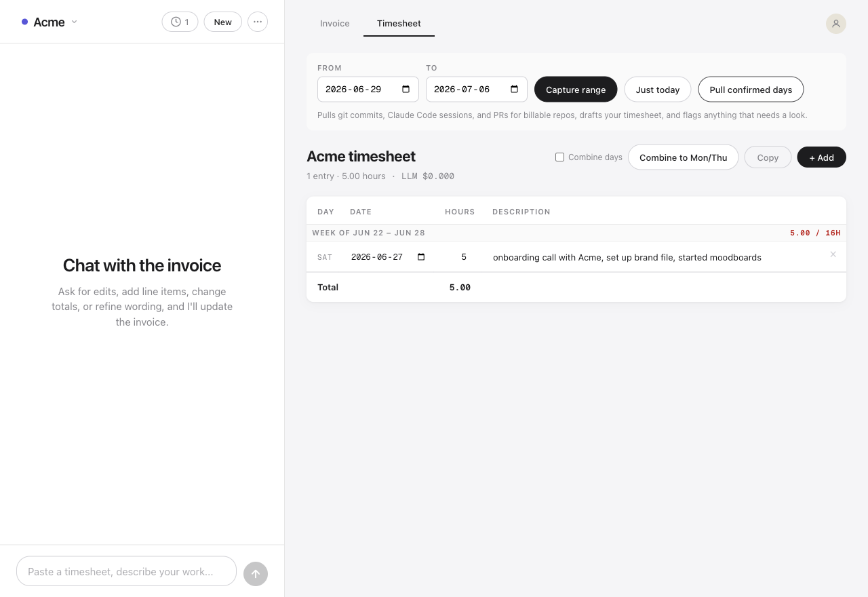The image size is (868, 597).
Task: Click the Acme timesheet heading
Action: pyautogui.click(x=361, y=156)
